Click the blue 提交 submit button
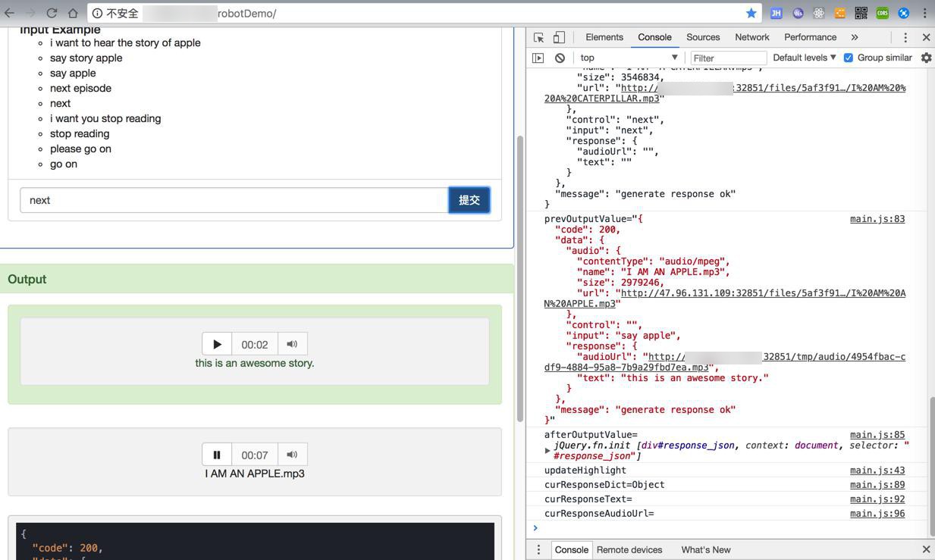The height and width of the screenshot is (560, 935). coord(469,200)
